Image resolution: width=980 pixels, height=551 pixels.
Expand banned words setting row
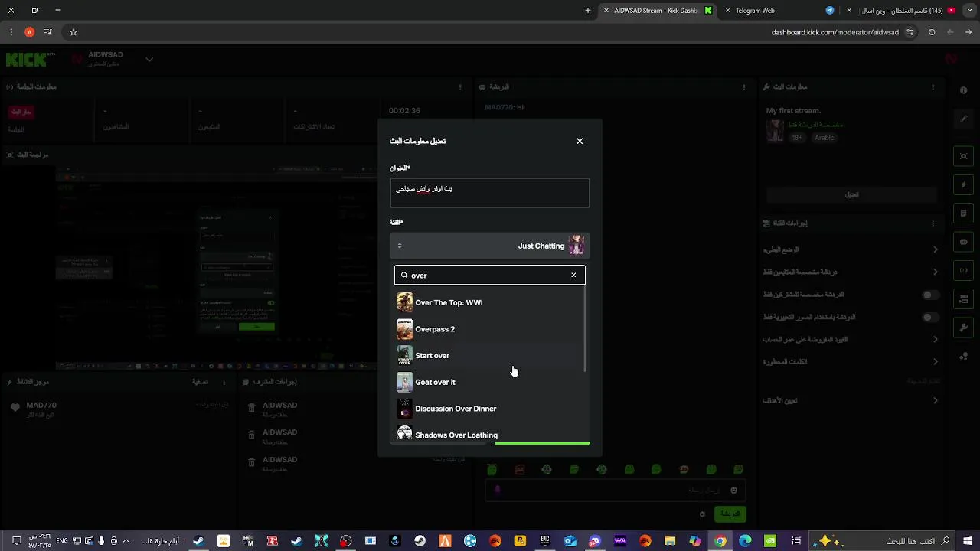(850, 361)
